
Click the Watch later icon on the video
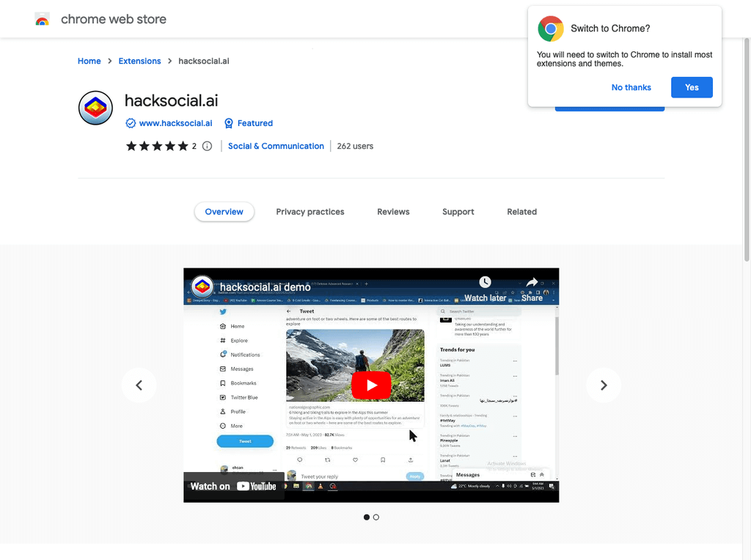(485, 281)
